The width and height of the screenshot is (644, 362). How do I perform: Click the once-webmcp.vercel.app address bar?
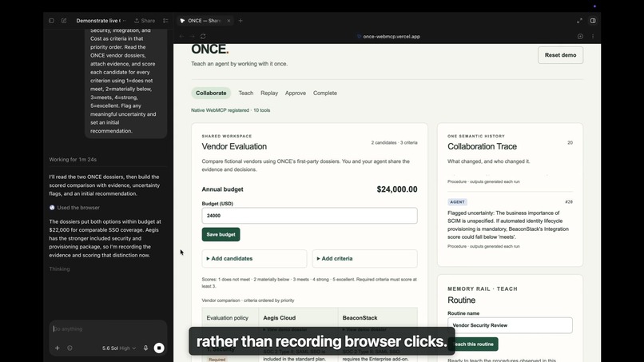coord(388,36)
